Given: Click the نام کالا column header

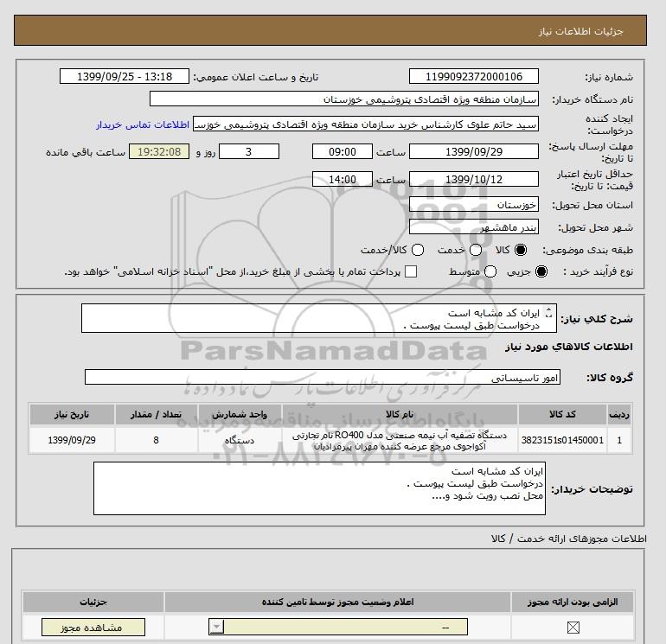Looking at the screenshot, I should [x=400, y=414].
